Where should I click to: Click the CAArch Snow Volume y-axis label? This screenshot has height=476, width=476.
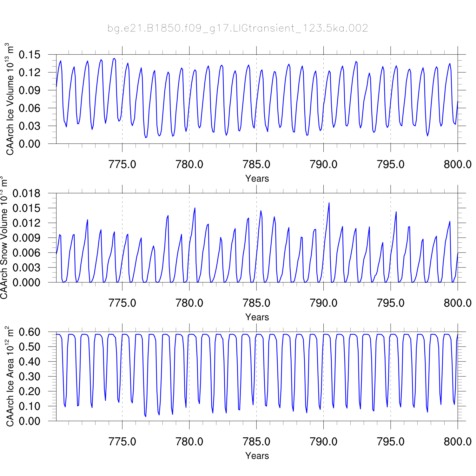coord(4,238)
